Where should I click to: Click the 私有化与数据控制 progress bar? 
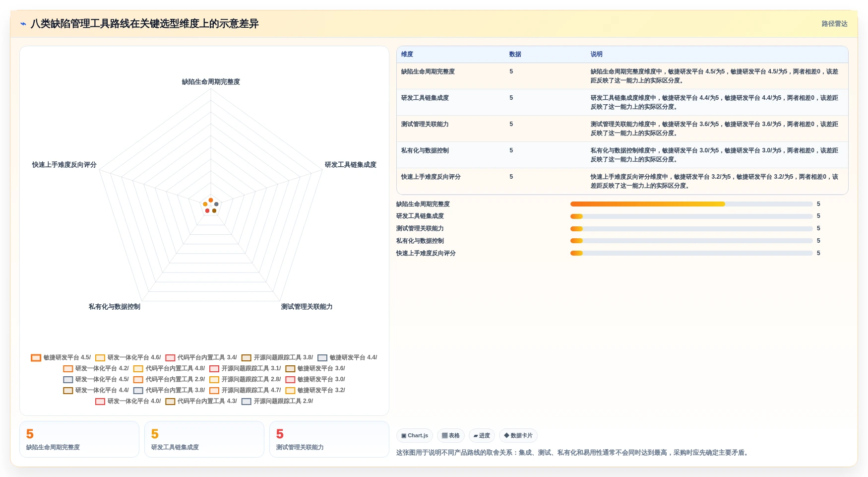click(x=691, y=241)
